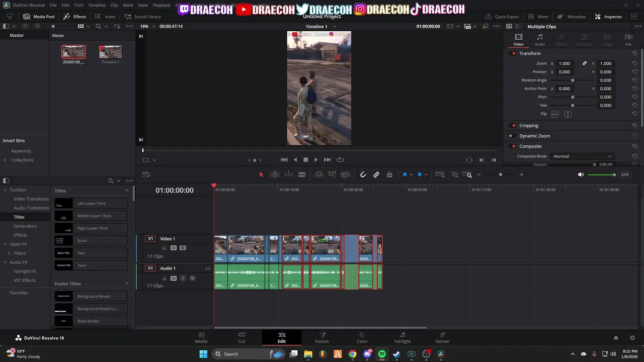Open marker color dropdown arrow

pos(426,174)
